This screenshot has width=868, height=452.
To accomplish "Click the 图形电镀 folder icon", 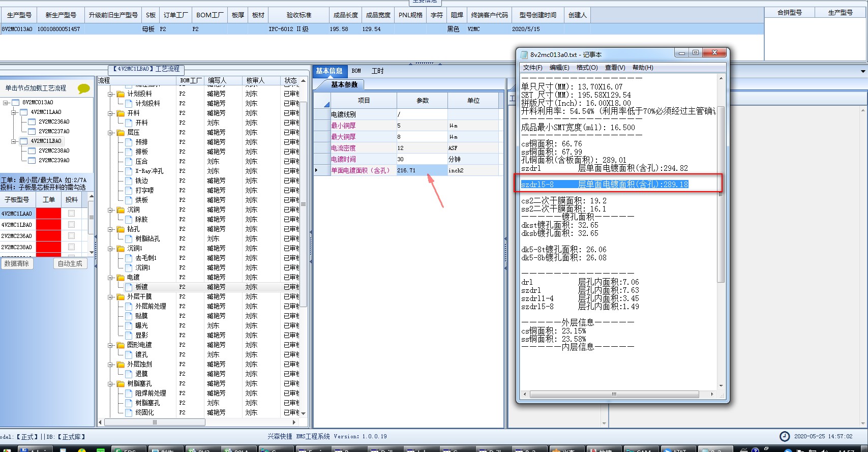I will [121, 345].
